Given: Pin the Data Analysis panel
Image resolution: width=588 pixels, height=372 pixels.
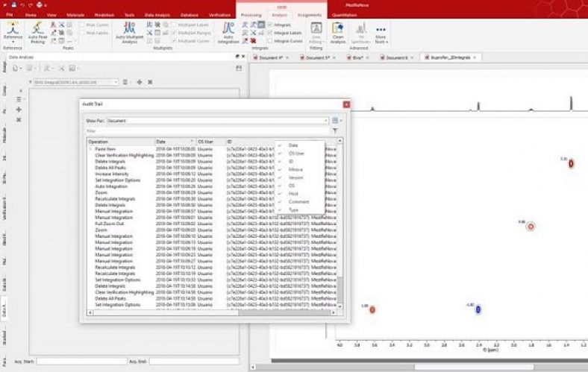Looking at the screenshot, I should click(237, 57).
